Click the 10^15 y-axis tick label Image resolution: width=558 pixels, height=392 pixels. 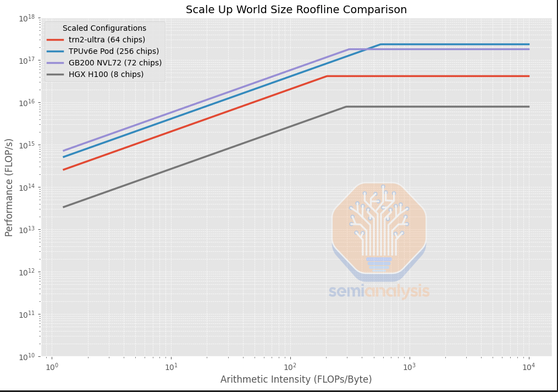point(27,145)
